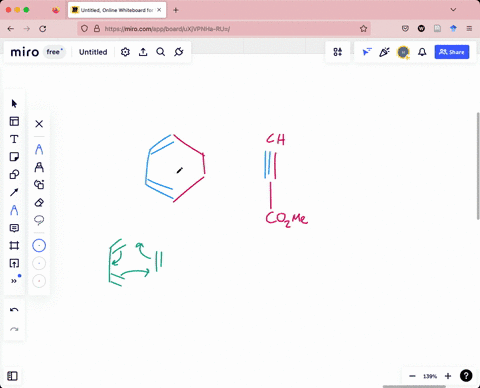
Task: Close the Untitled Online Whiteboard tab
Action: [159, 10]
